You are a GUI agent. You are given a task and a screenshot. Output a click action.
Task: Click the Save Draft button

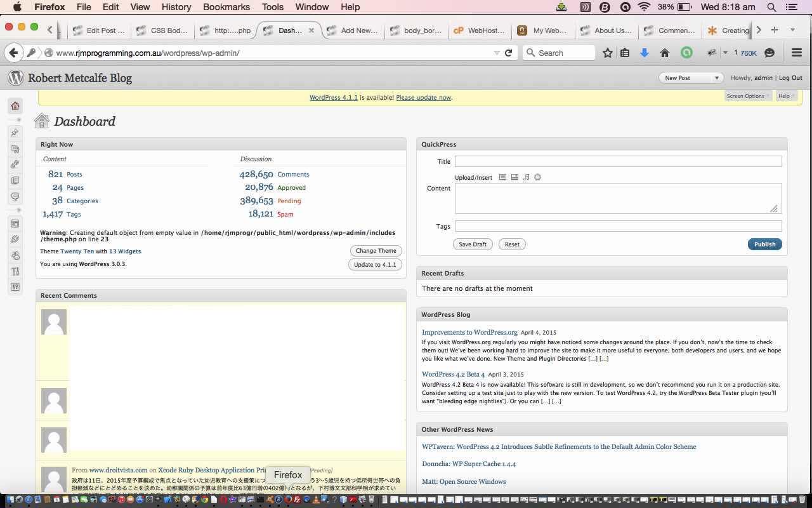(473, 244)
